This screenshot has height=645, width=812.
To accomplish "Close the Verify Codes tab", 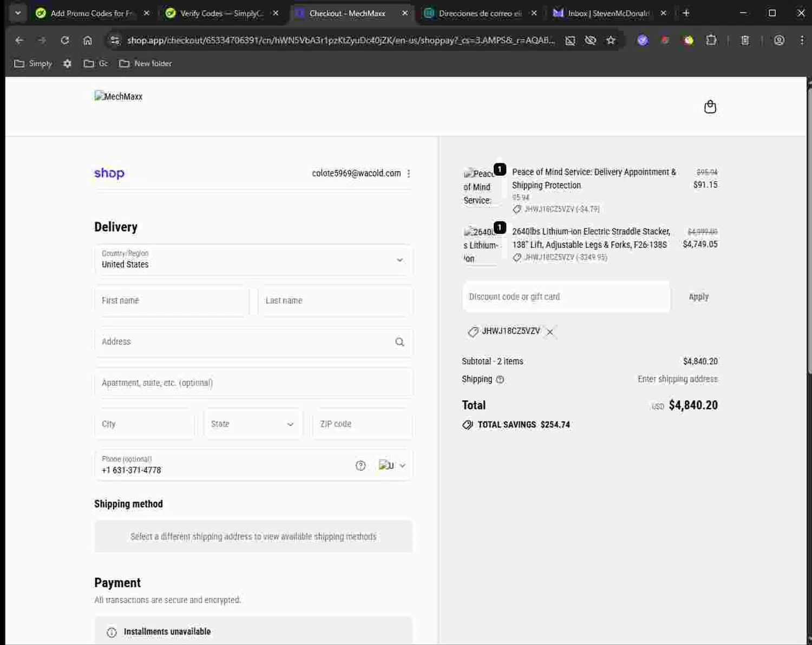I will [x=276, y=13].
